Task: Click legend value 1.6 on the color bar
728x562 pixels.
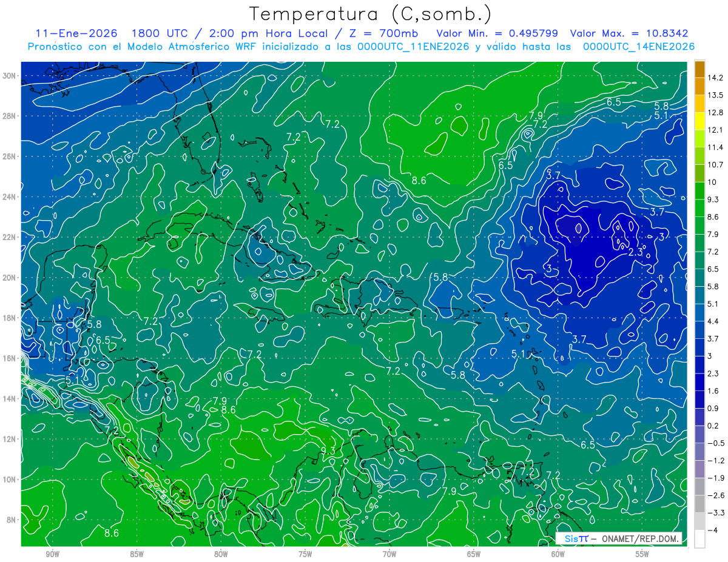Action: pyautogui.click(x=714, y=391)
